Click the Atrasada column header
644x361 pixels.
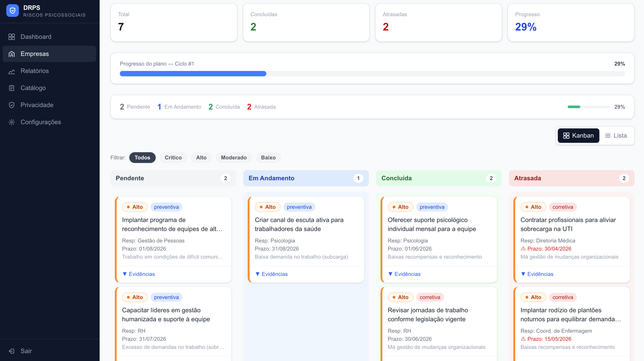[x=572, y=178]
